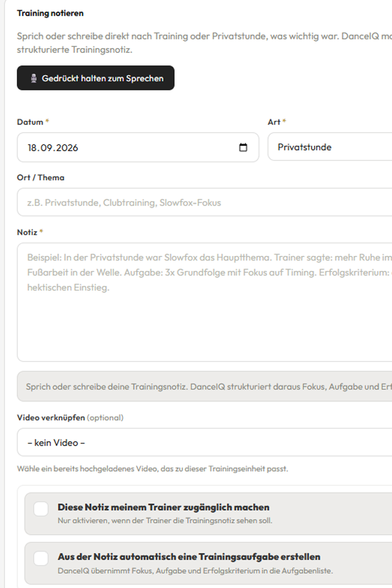Viewport: 392px width, 588px height.
Task: Hold the 'Gedrückt halten zum Sprechen' button
Action: [96, 78]
